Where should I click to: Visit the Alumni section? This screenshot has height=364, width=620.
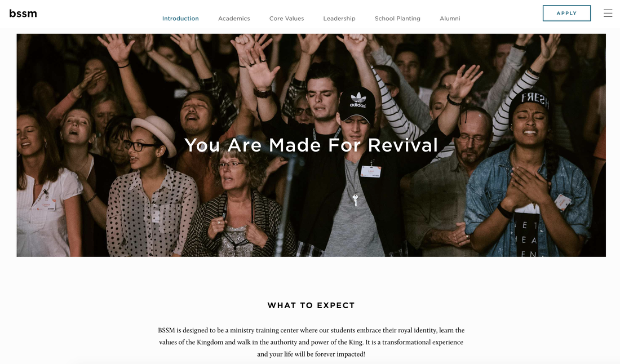pyautogui.click(x=450, y=19)
